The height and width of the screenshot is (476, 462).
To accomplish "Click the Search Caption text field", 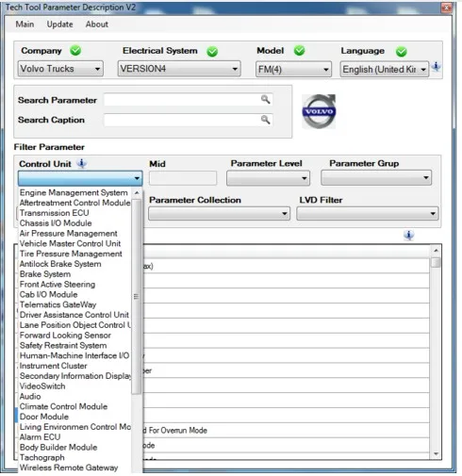I will click(189, 120).
